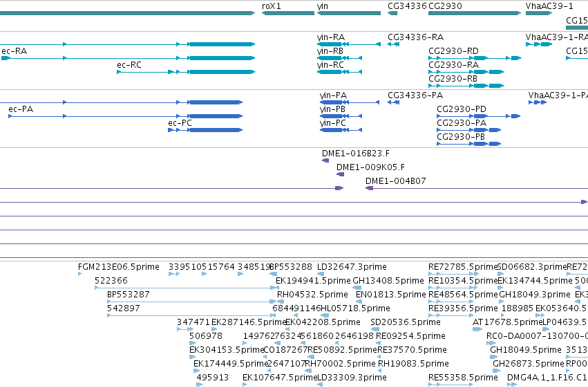Click EST RH19083.5prime
588x388 pixels.
[x=413, y=364]
